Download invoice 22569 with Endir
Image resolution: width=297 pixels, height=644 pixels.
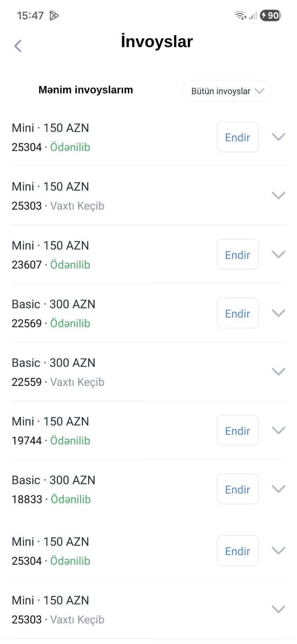click(x=237, y=314)
